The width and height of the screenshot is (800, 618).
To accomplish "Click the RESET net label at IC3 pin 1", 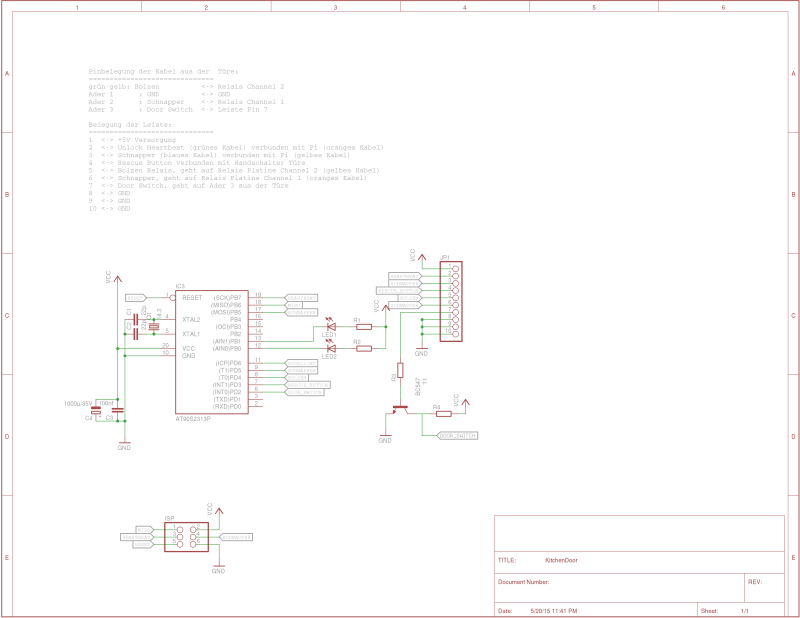I will tap(136, 298).
